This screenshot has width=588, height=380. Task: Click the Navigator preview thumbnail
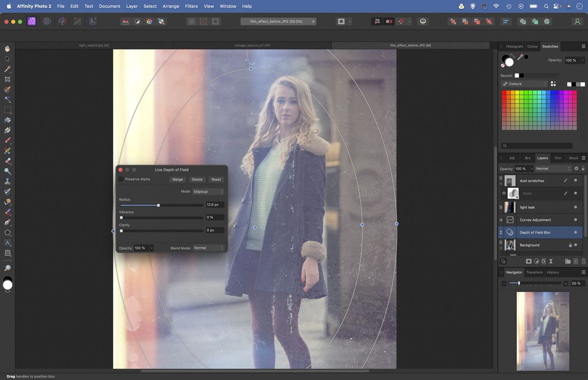point(543,331)
